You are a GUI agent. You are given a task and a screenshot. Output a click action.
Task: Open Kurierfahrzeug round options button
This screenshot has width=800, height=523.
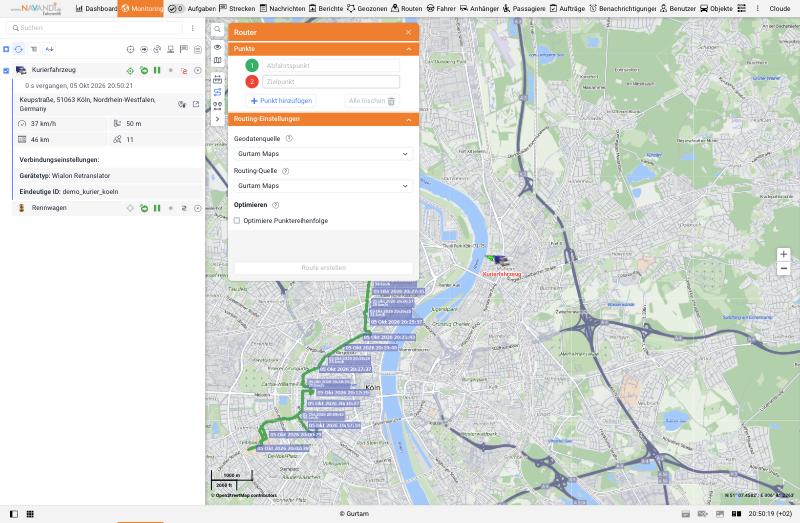point(197,71)
